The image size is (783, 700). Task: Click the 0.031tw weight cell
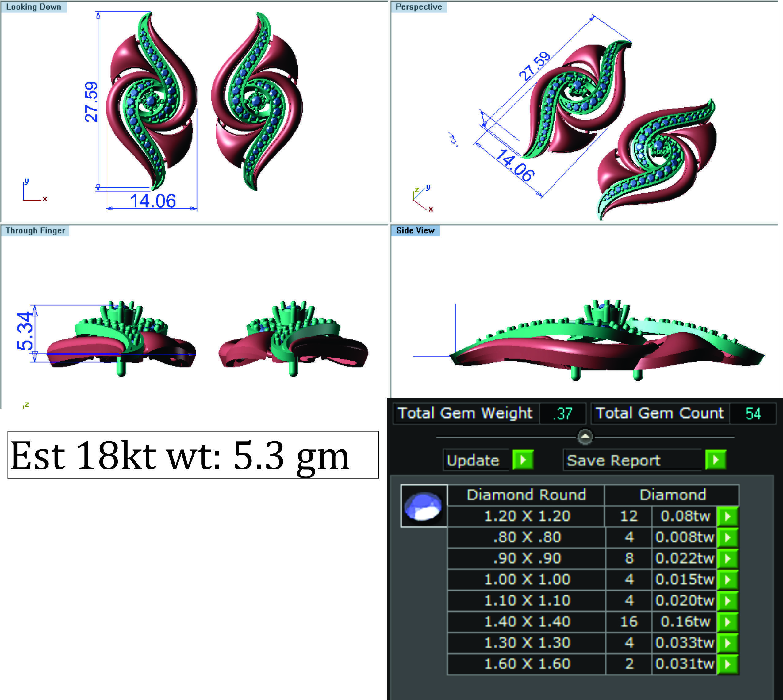coord(685,664)
